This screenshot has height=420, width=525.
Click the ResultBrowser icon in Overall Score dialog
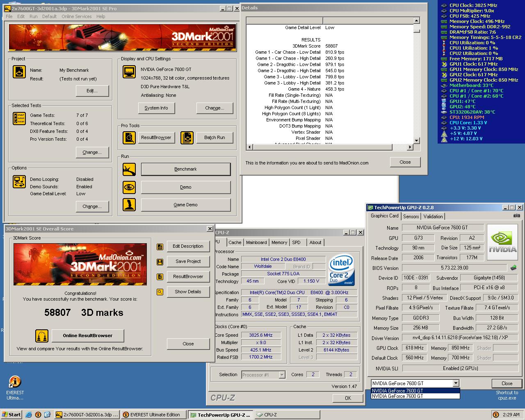coord(160,277)
